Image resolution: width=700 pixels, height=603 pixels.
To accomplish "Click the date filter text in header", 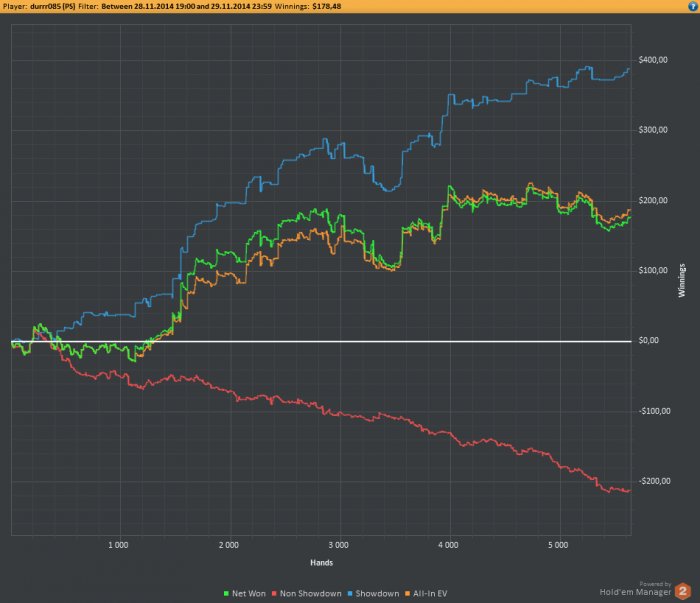I will (186, 6).
